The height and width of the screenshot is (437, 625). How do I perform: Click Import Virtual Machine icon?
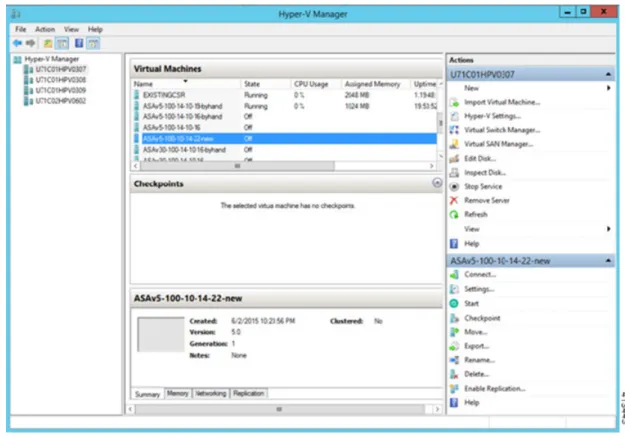[454, 102]
